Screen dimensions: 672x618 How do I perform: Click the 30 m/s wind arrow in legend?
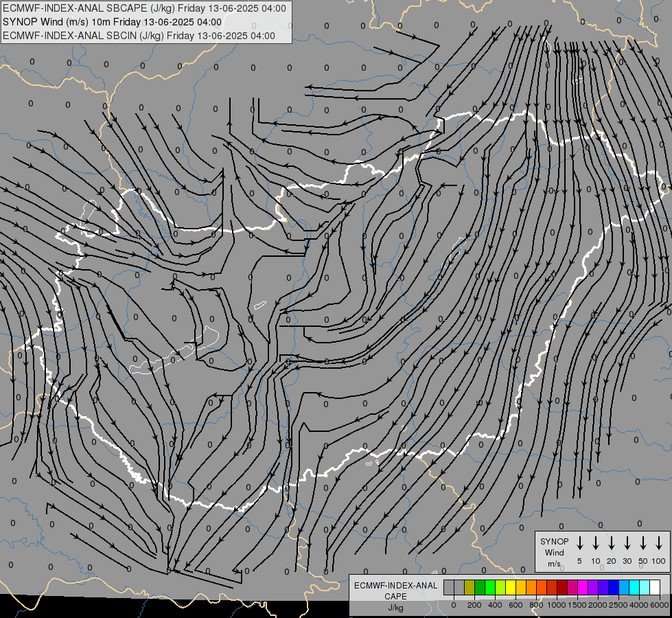coord(627,543)
